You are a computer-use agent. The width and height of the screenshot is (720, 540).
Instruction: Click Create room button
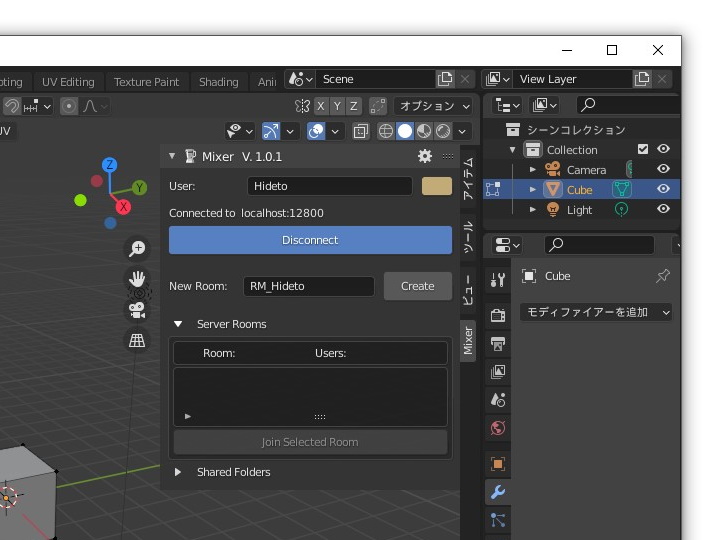pos(418,286)
